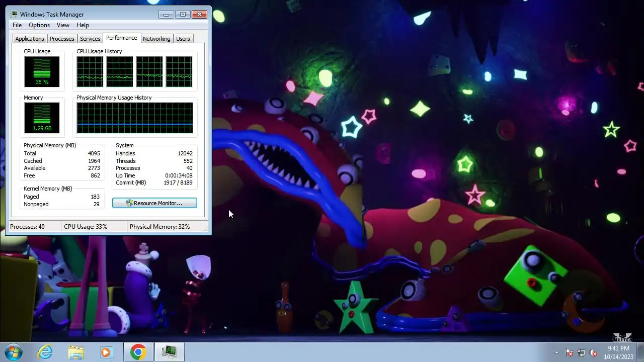Click the third CPU history graph
The height and width of the screenshot is (362, 644).
[x=149, y=71]
